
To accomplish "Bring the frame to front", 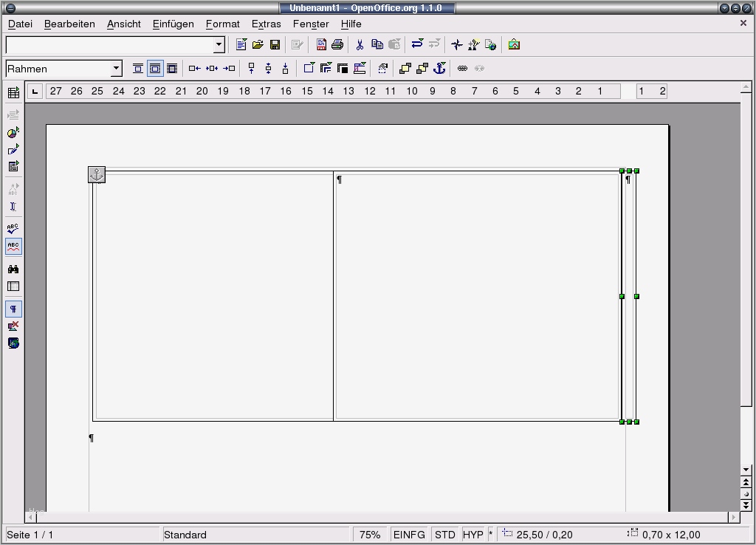I will pyautogui.click(x=405, y=69).
